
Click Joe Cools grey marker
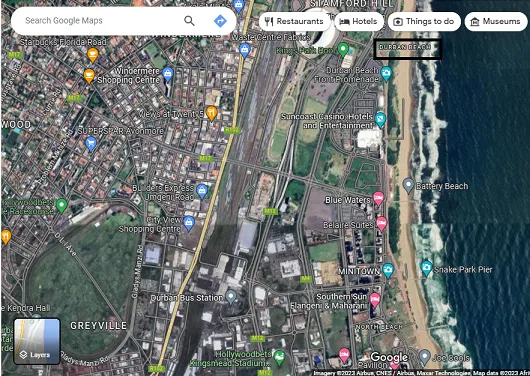tap(425, 357)
